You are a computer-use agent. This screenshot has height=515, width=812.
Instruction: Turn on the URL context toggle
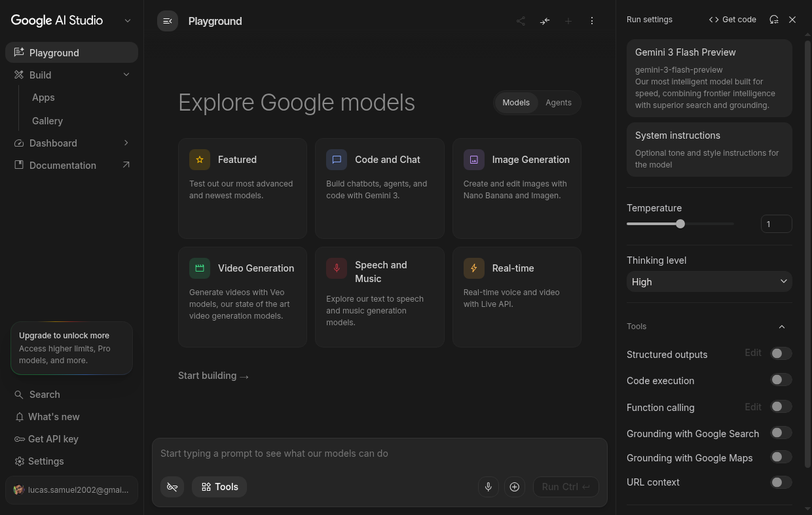point(781,482)
